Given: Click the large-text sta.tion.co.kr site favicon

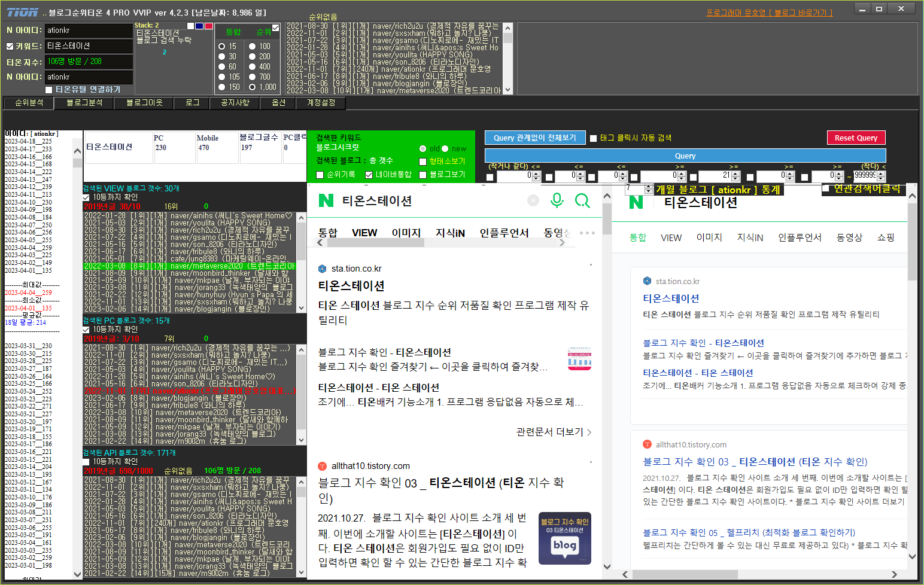Looking at the screenshot, I should click(x=322, y=269).
